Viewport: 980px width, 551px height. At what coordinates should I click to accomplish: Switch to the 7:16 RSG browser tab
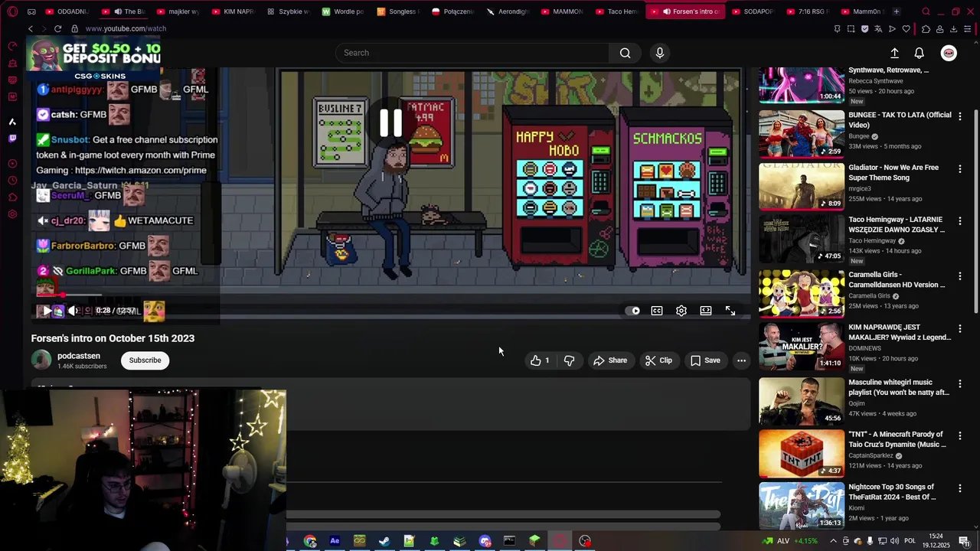(x=808, y=11)
